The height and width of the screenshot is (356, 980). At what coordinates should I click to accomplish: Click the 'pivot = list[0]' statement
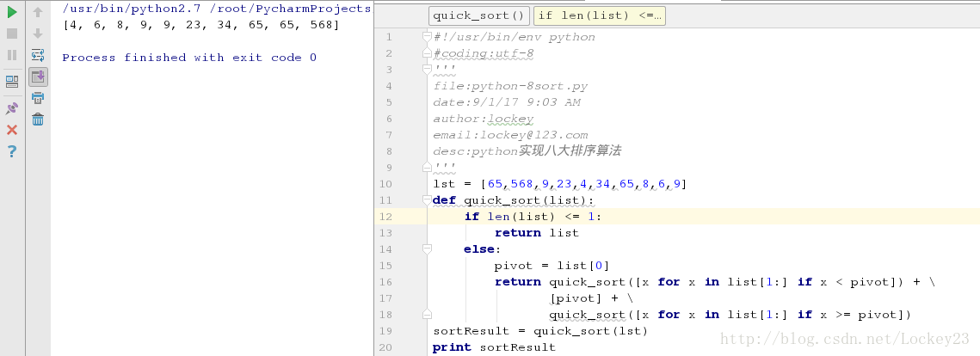point(552,266)
